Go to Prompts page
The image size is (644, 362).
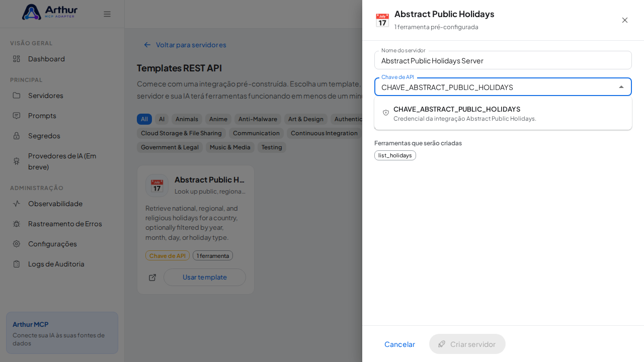pos(62,116)
